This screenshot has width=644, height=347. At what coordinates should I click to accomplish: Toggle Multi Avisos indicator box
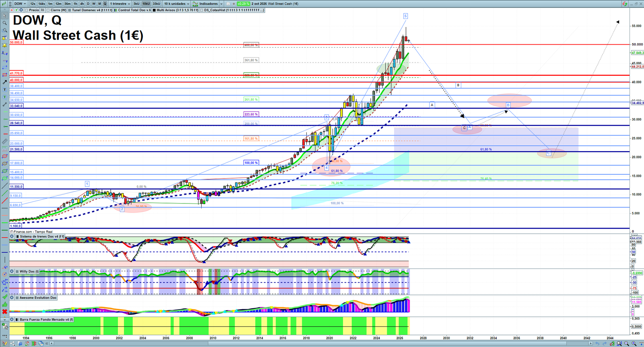click(x=154, y=10)
